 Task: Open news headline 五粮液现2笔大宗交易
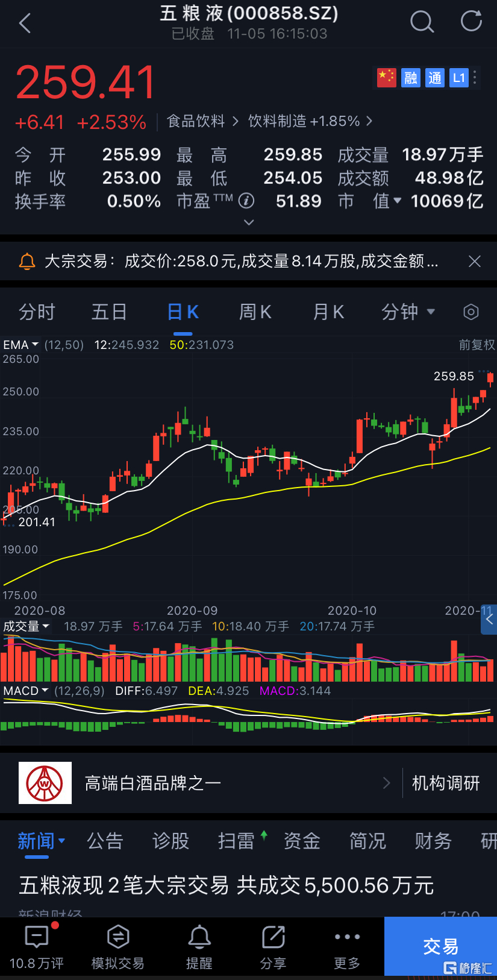pos(227,885)
